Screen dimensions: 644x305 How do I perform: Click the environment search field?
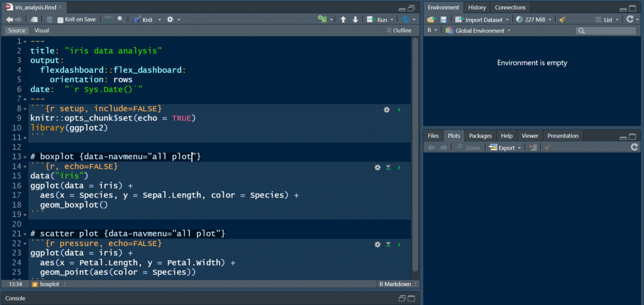606,31
